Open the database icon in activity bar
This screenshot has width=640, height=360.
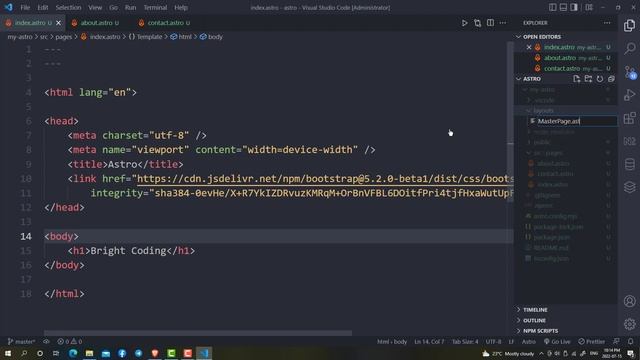[x=629, y=164]
